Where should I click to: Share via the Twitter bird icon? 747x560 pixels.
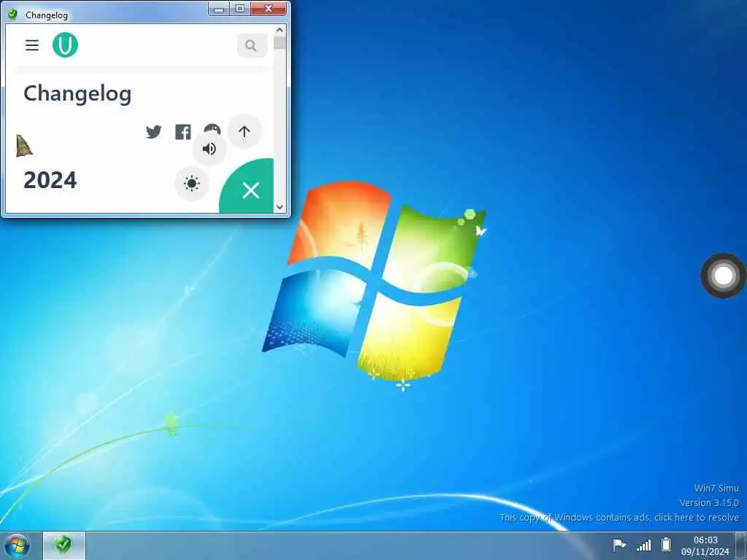[153, 132]
